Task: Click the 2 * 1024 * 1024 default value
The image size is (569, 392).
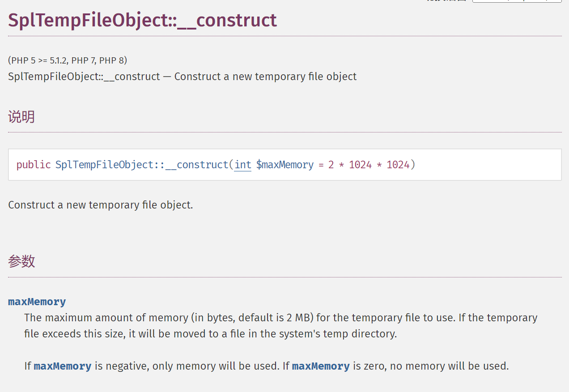Action: point(369,165)
